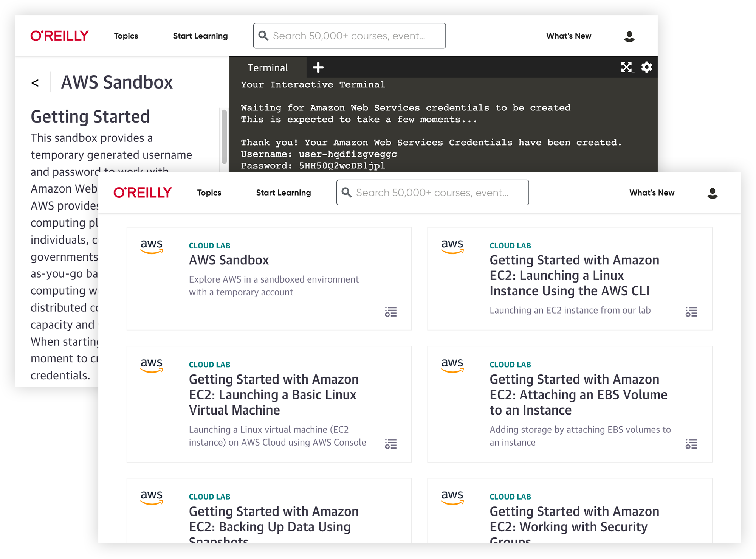Click 'Launching a Linux virtual machine (EC2' description
Screen dimensions: 756x559
pos(277,436)
